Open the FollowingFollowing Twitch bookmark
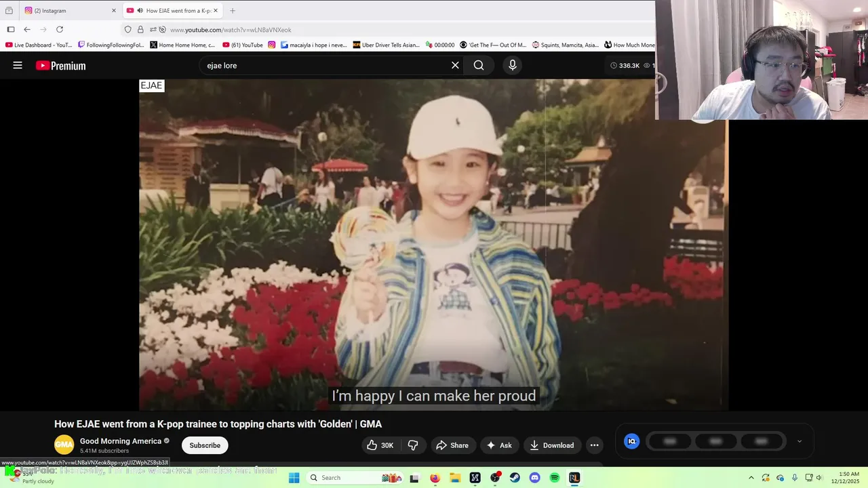This screenshot has height=488, width=868. coord(111,45)
